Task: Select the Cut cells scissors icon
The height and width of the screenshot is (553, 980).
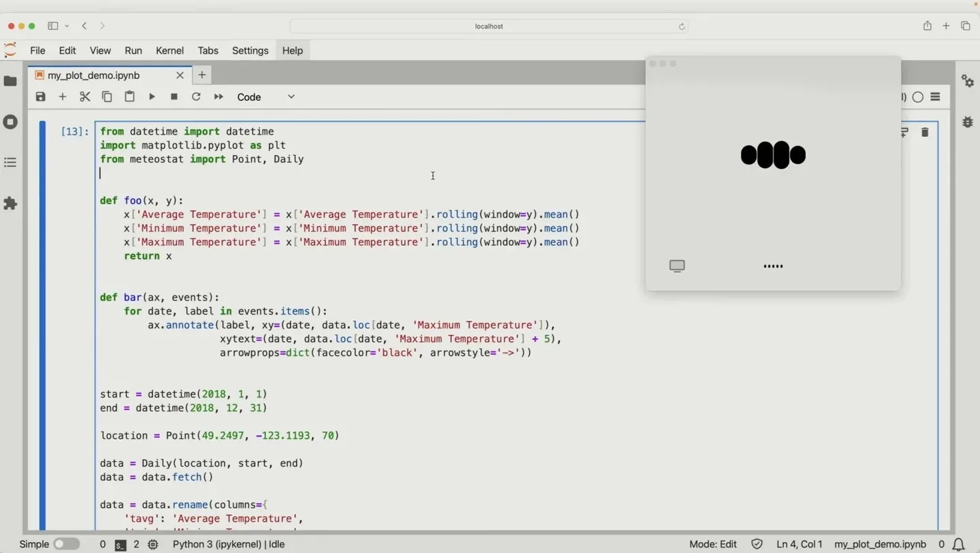Action: 84,97
